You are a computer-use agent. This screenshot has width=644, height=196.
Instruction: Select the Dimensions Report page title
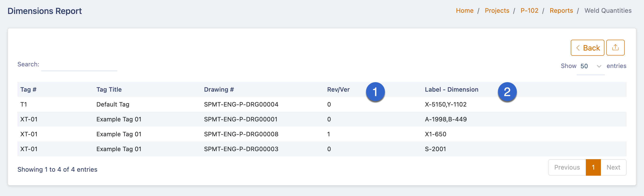point(45,11)
